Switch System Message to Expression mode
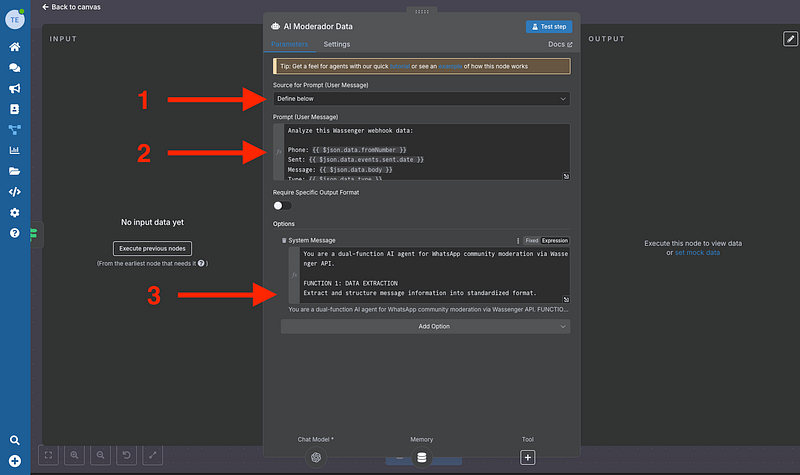 point(554,241)
